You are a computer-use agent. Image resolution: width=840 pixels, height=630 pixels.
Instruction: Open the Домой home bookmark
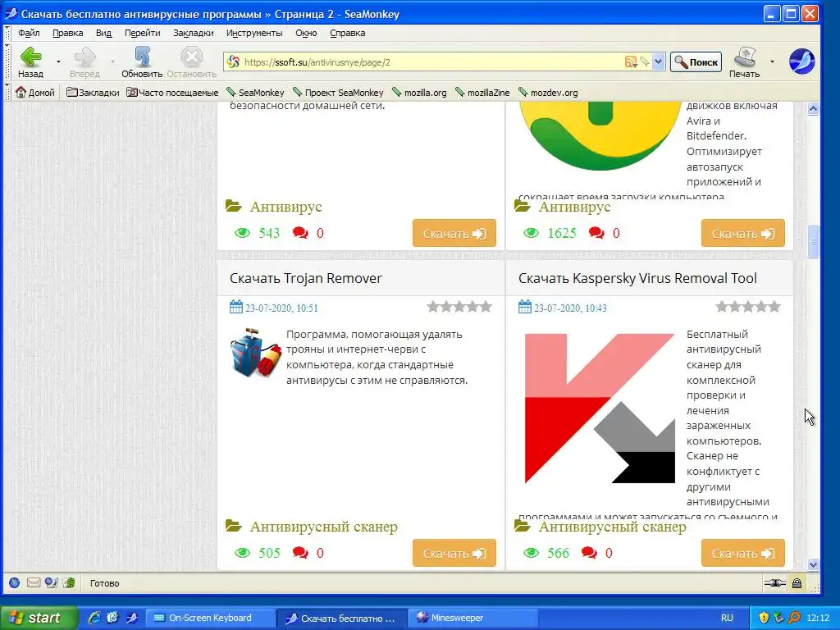tap(35, 92)
